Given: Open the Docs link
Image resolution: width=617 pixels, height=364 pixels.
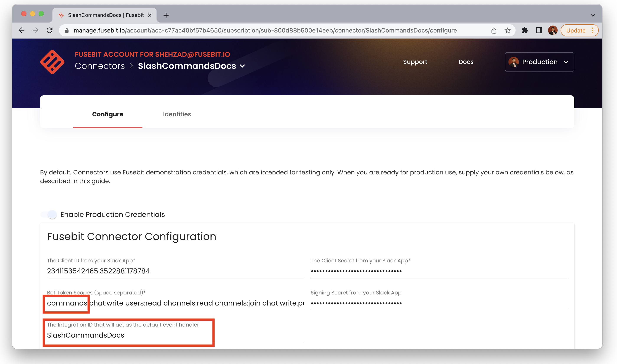Looking at the screenshot, I should tap(466, 62).
